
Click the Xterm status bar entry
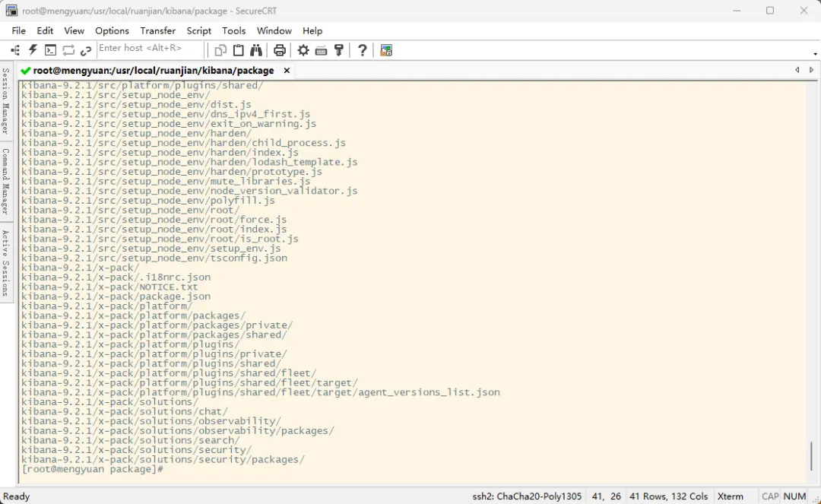point(730,496)
